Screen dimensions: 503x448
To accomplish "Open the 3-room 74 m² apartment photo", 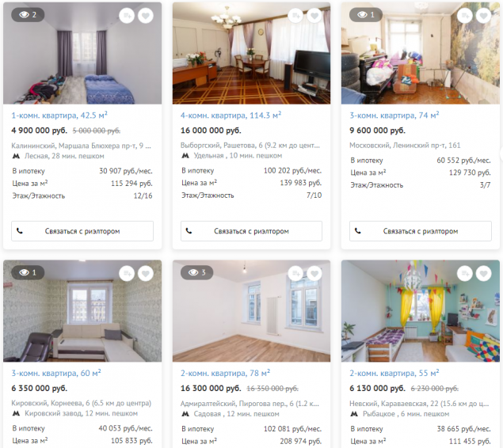I will 421,53.
